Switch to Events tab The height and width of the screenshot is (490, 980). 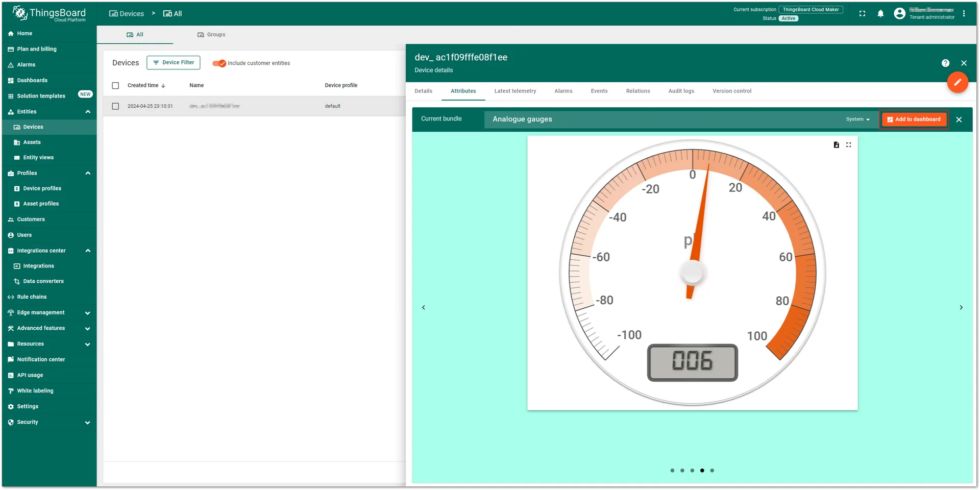pos(599,91)
